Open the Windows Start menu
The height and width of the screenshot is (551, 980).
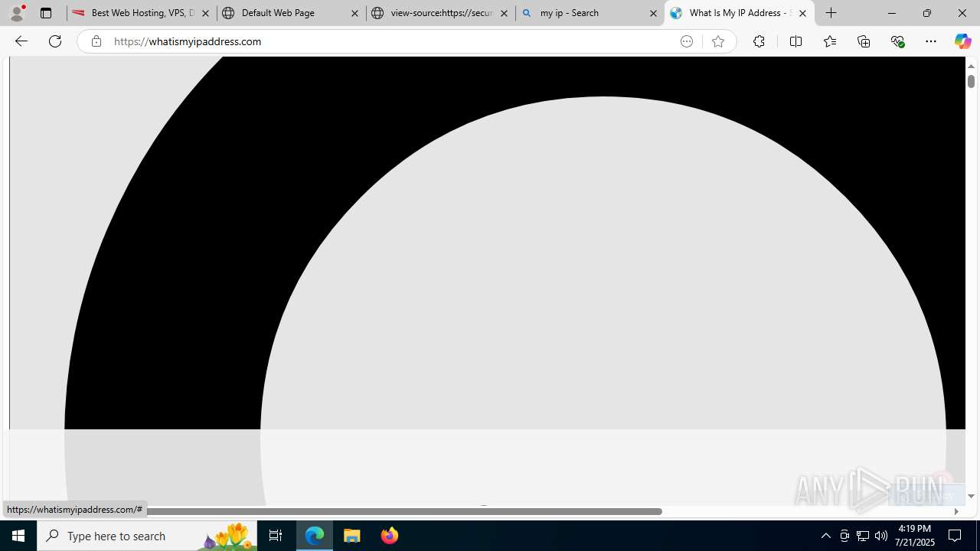pos(18,536)
